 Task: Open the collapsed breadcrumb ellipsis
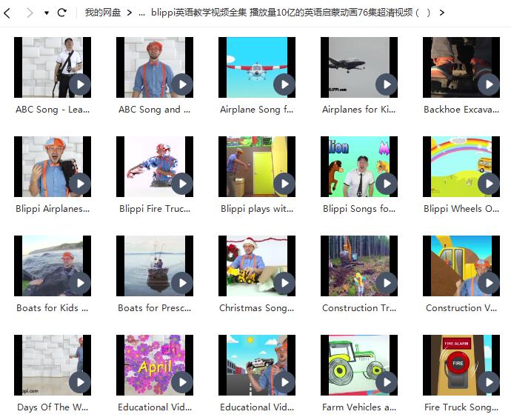(141, 13)
